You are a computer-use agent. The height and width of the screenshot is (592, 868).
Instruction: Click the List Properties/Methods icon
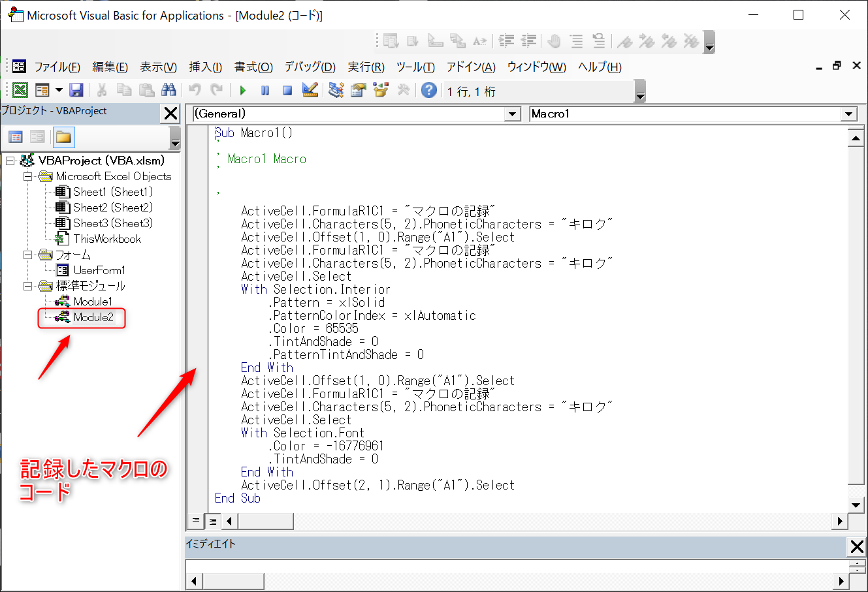391,41
